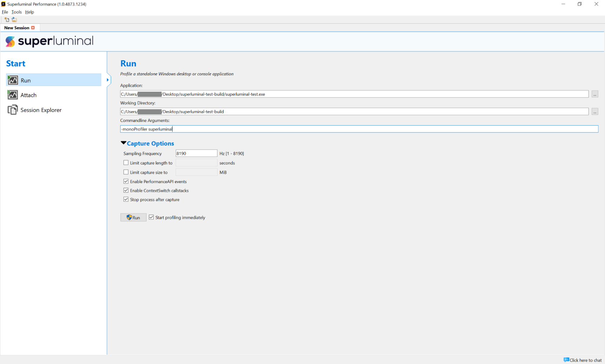Select the Attach icon in sidebar

[x=13, y=95]
